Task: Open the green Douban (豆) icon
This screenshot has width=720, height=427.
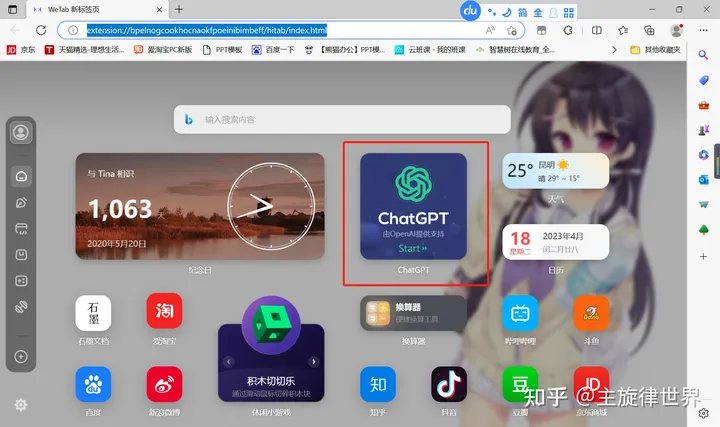Action: pyautogui.click(x=520, y=384)
